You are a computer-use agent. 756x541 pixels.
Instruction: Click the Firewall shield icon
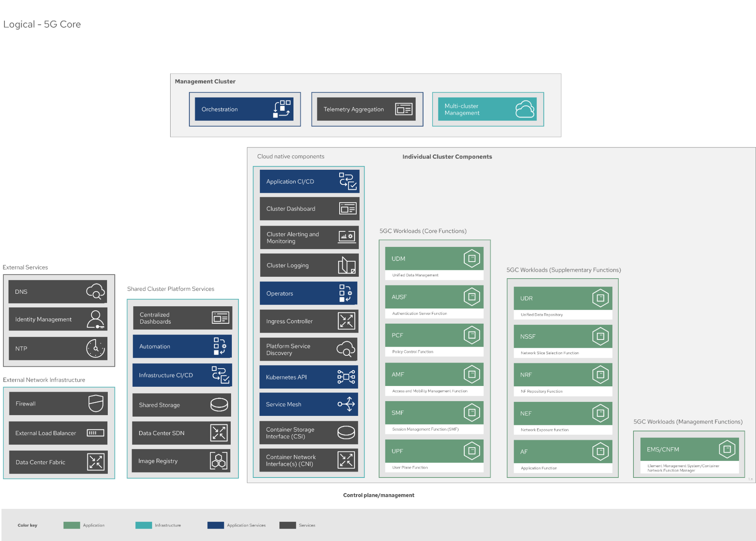click(96, 403)
